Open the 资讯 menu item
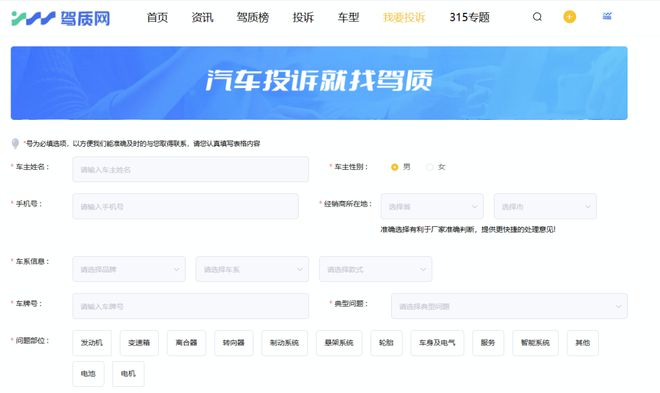This screenshot has height=393, width=660. pyautogui.click(x=202, y=17)
